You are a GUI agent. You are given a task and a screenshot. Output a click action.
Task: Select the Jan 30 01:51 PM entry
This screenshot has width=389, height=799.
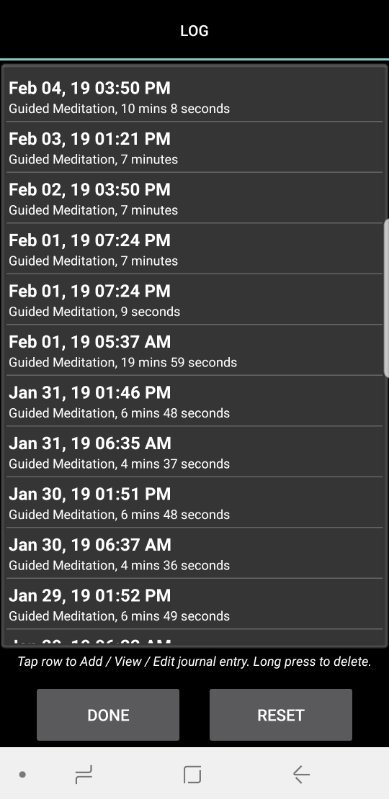pyautogui.click(x=194, y=502)
